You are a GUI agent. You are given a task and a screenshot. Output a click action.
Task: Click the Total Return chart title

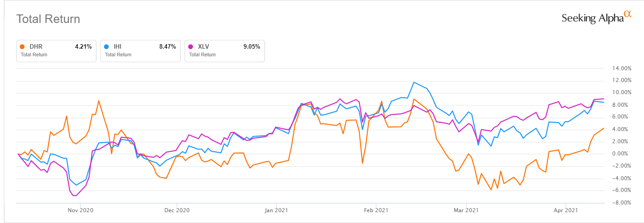pos(48,19)
